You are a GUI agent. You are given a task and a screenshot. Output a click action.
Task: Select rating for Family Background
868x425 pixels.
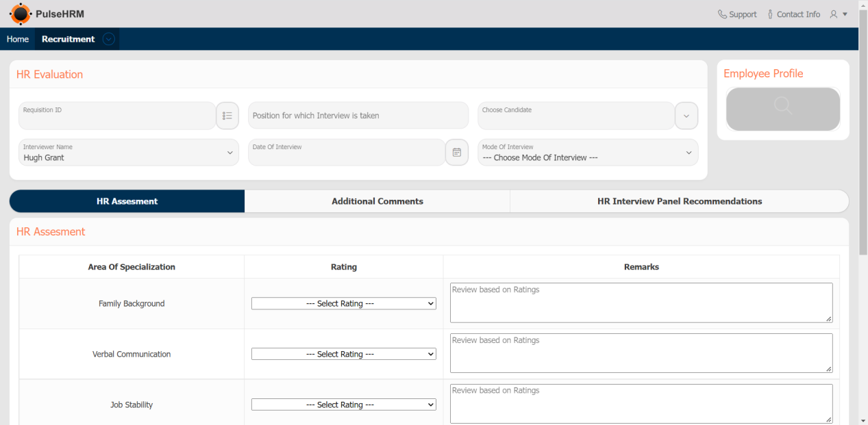pyautogui.click(x=344, y=304)
